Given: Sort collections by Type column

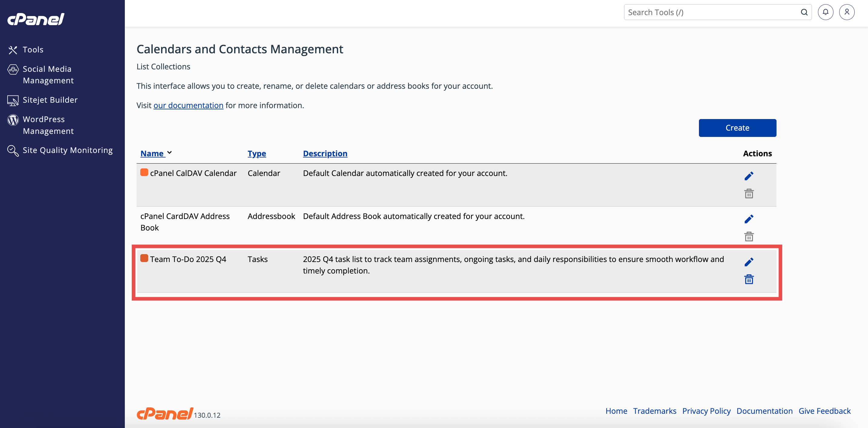Looking at the screenshot, I should coord(256,153).
